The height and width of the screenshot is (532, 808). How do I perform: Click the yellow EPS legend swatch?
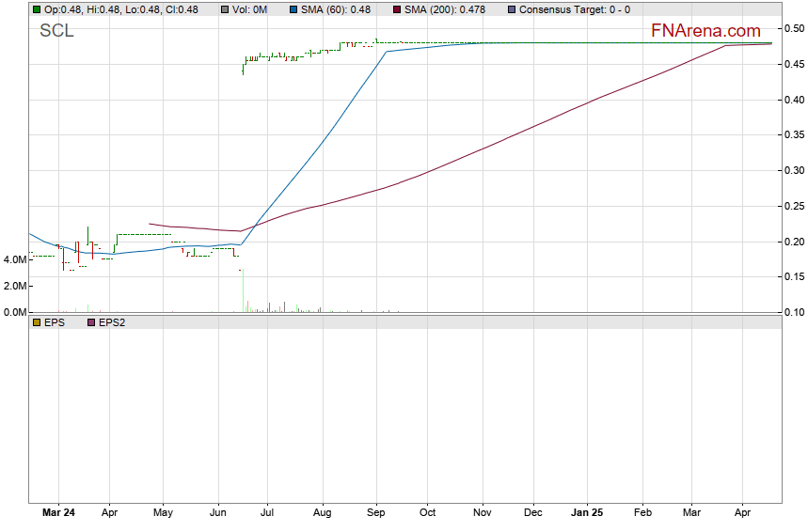tap(36, 322)
